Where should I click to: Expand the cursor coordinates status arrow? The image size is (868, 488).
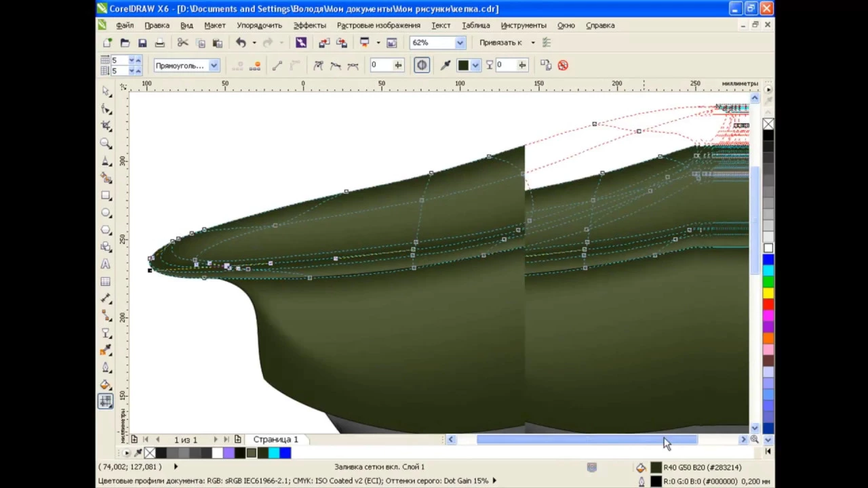click(176, 466)
